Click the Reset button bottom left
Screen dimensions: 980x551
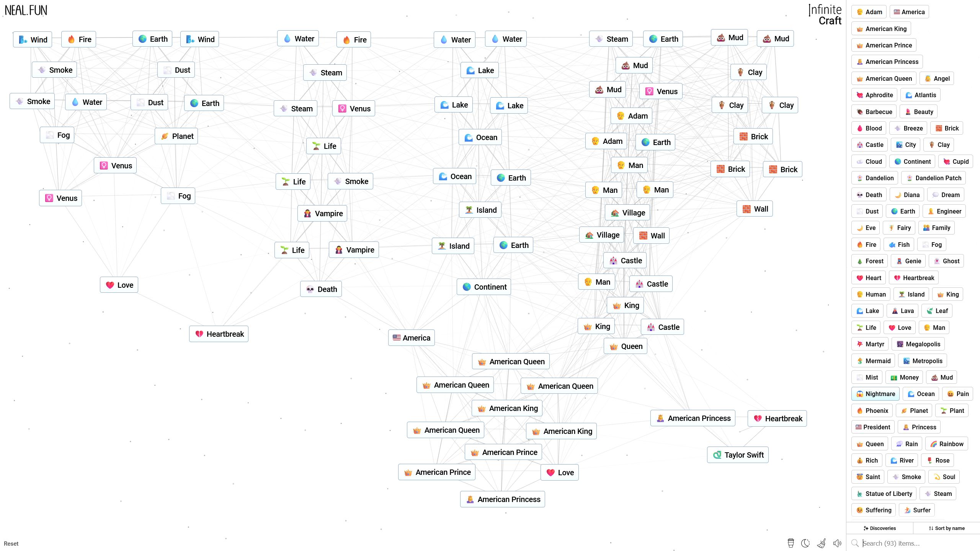[11, 544]
